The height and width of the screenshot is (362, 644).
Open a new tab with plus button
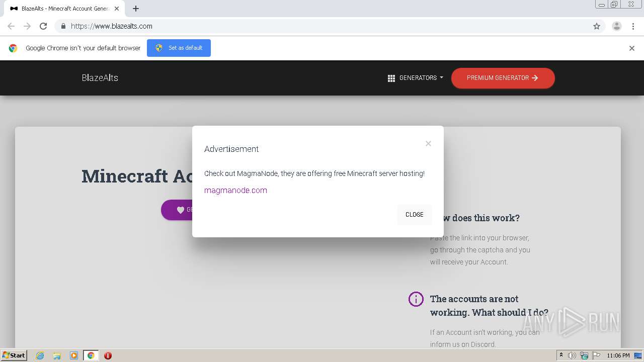coord(136,9)
